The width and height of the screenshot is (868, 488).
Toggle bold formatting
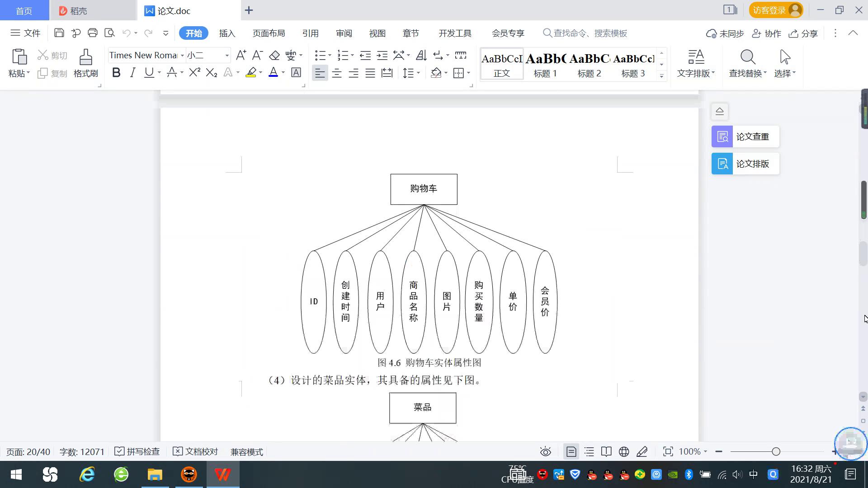click(x=116, y=73)
